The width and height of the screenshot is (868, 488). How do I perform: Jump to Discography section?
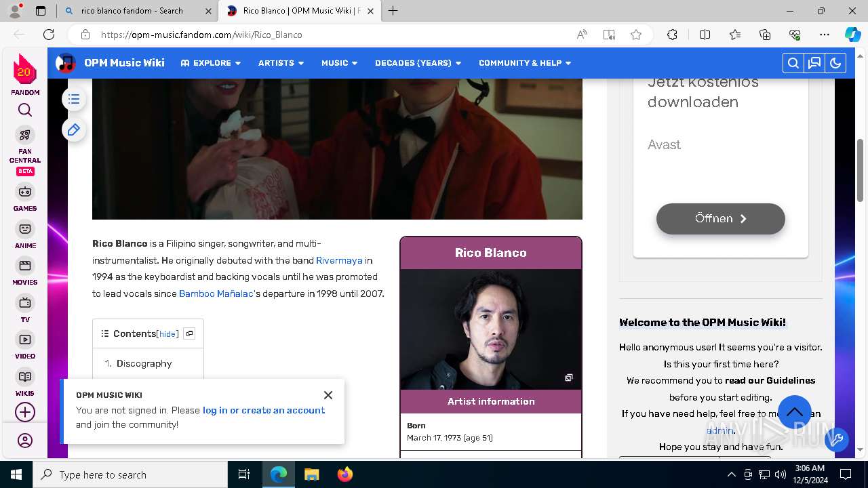pyautogui.click(x=144, y=363)
